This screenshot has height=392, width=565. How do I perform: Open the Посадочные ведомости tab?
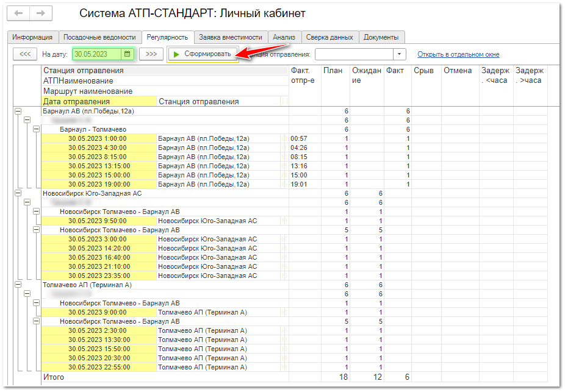100,37
